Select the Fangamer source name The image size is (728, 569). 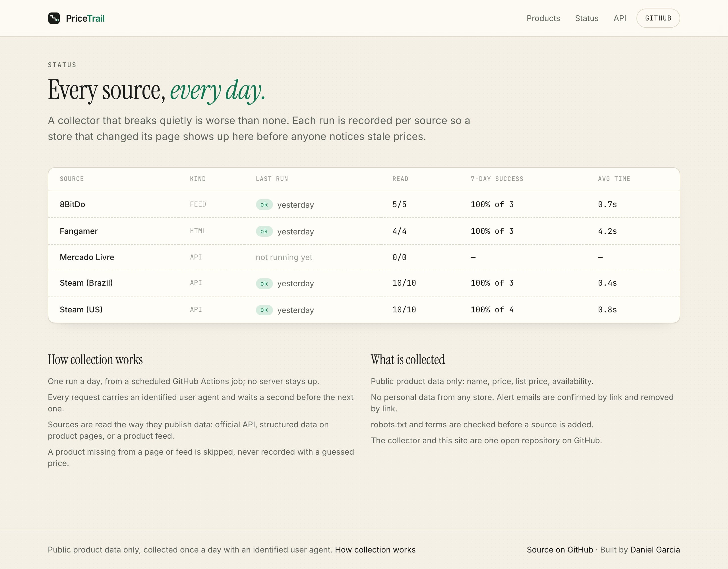pos(79,231)
